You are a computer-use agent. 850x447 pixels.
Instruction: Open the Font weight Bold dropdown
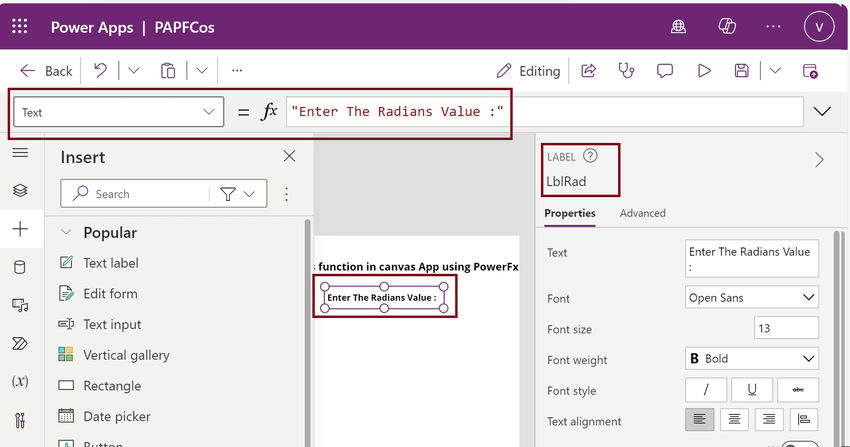(x=752, y=359)
